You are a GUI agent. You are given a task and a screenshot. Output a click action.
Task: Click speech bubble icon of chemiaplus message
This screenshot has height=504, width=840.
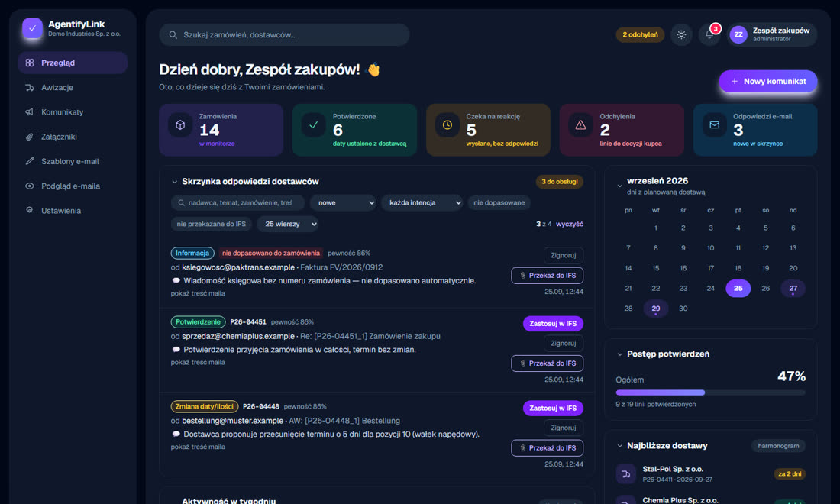[x=176, y=350]
